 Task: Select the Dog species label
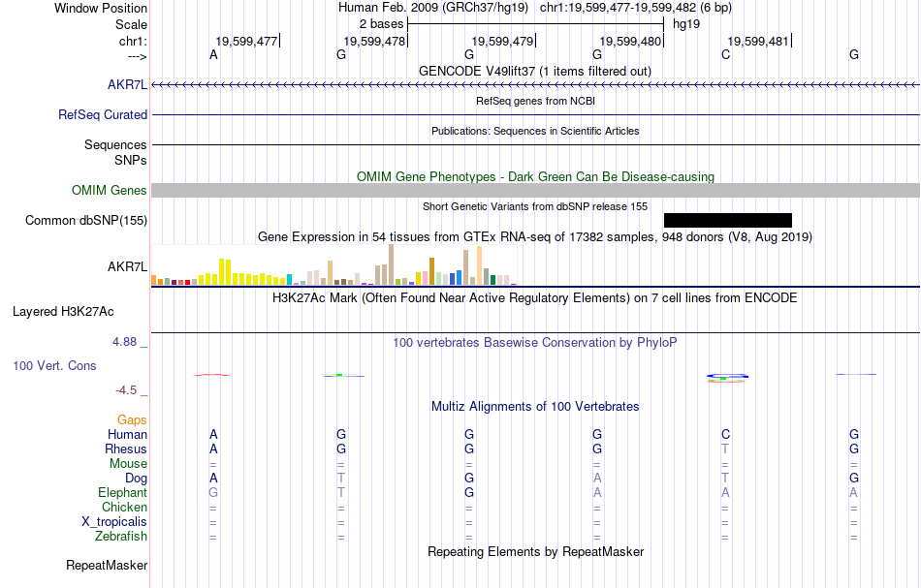click(x=137, y=479)
